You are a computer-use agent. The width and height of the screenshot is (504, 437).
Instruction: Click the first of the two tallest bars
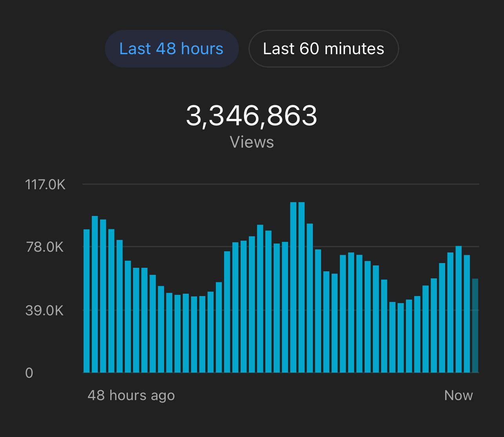tap(293, 287)
